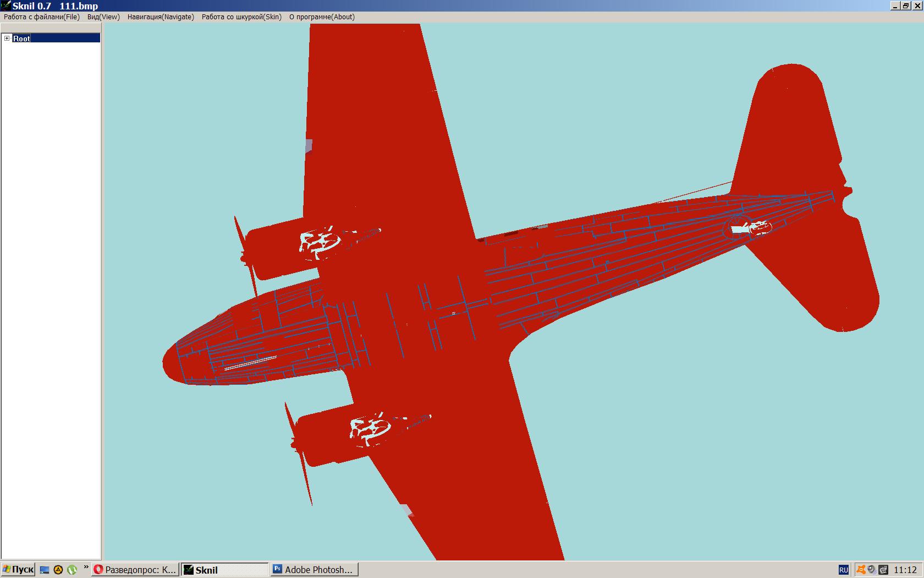Close the Sknil window
The height and width of the screenshot is (578, 924).
pos(916,6)
